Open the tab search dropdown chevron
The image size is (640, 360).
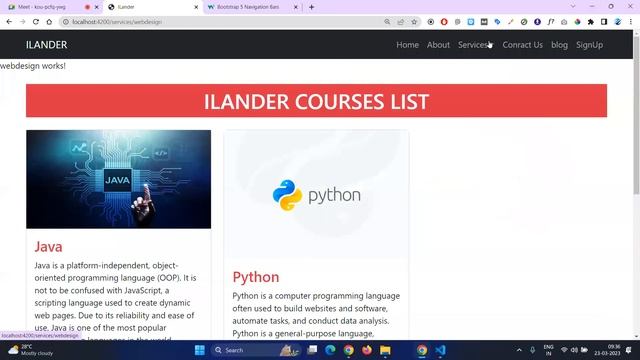tap(573, 7)
